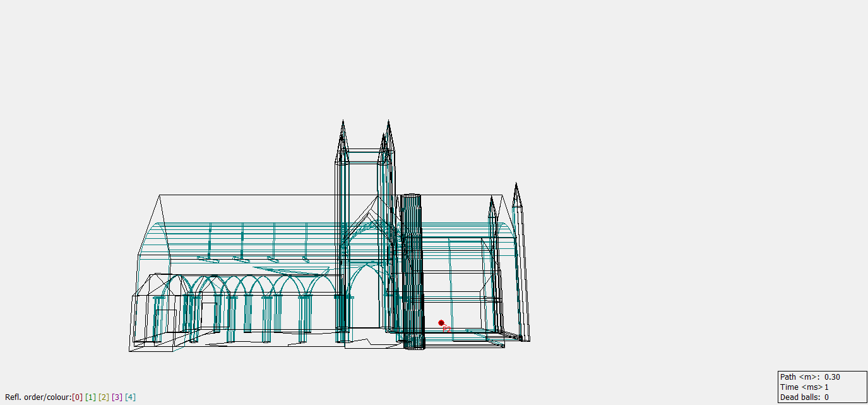Toggle the olive reflection order [2] legend entry

point(104,397)
